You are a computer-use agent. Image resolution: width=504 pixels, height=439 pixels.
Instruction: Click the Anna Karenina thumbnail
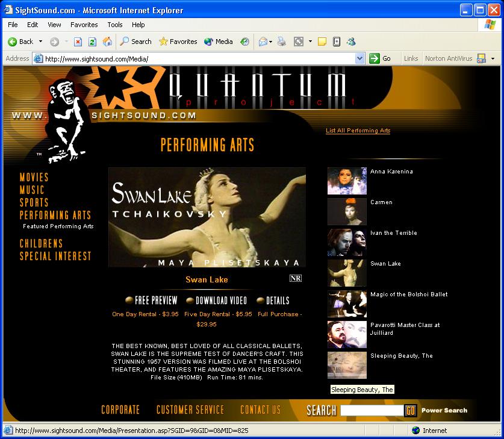click(347, 181)
